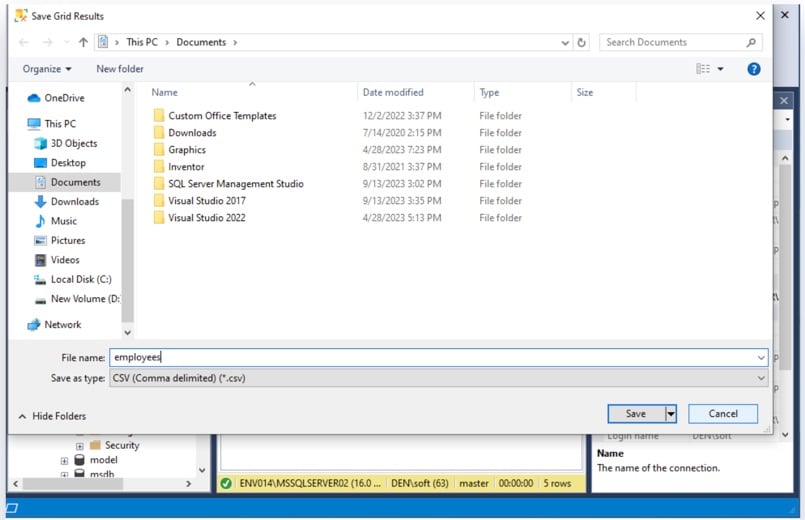Select the Visual Studio 2022 folder
805x520 pixels.
click(206, 218)
